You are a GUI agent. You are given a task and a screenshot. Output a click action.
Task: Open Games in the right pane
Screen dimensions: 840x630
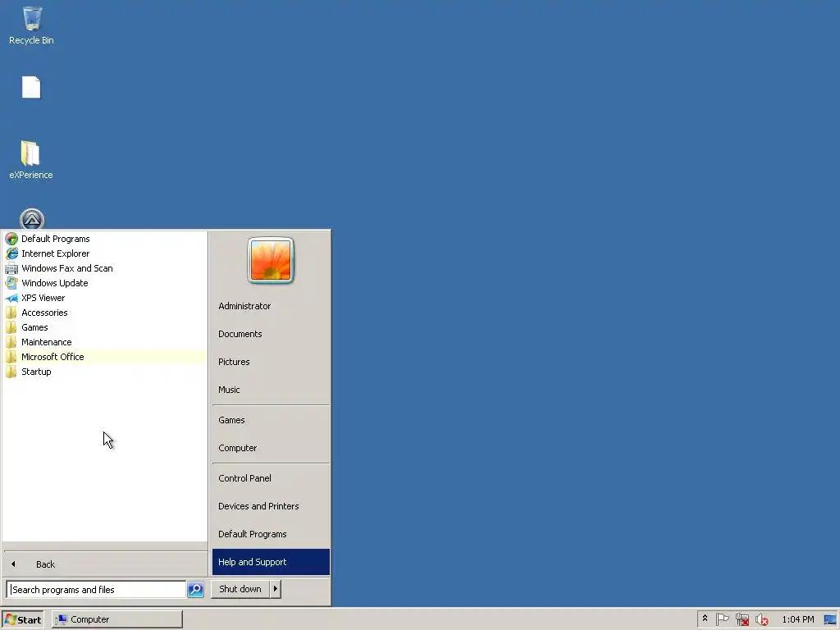tap(271, 420)
